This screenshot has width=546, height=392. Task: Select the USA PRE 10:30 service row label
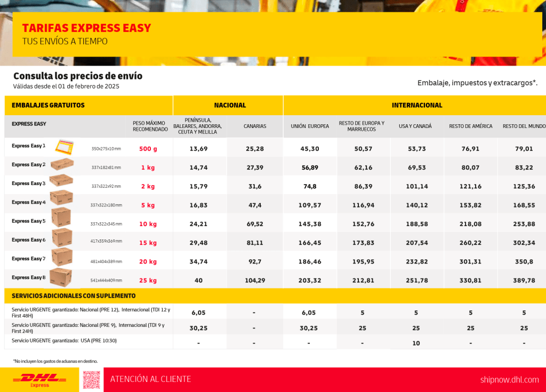64,341
